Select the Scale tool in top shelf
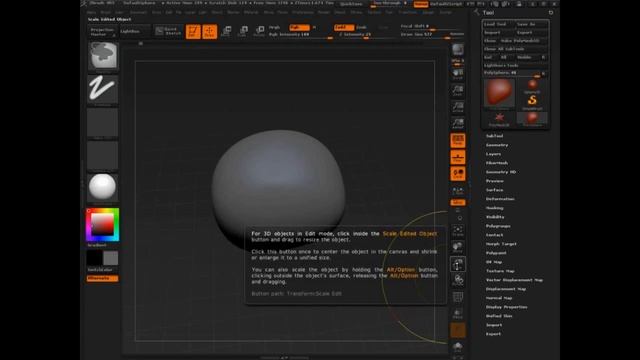 pos(242,31)
